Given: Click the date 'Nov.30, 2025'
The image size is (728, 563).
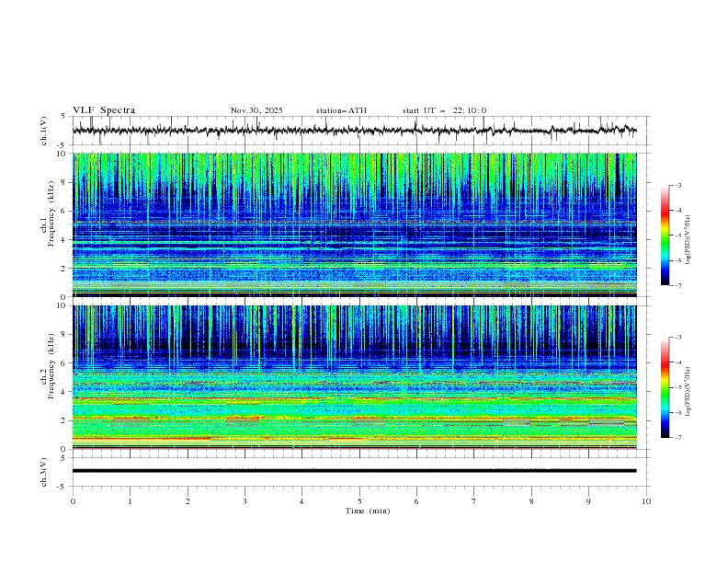Looking at the screenshot, I should click(x=256, y=110).
